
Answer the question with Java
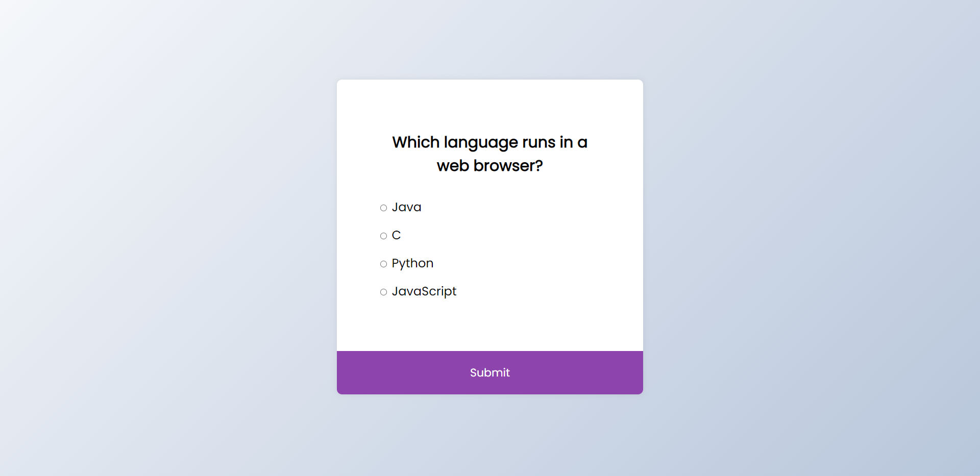tap(383, 208)
